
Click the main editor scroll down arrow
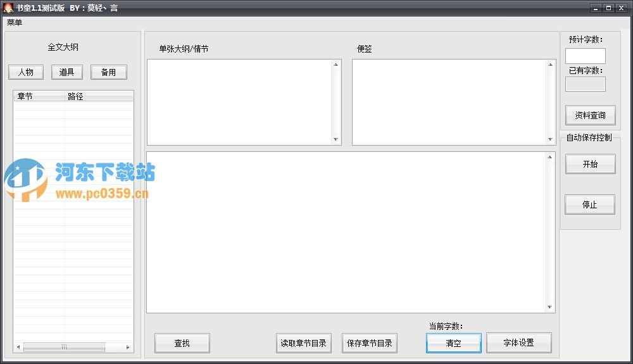[x=550, y=307]
